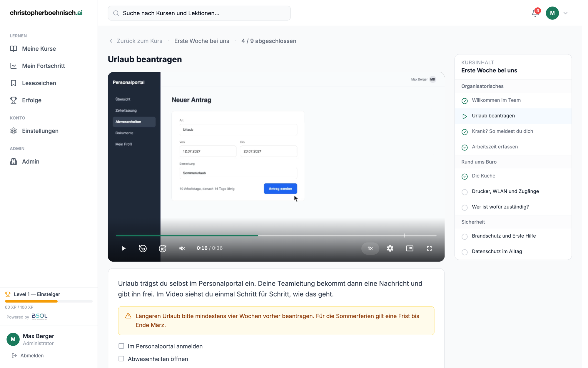This screenshot has width=588, height=368.
Task: Click the Einstellungen gear icon
Action: pos(14,131)
